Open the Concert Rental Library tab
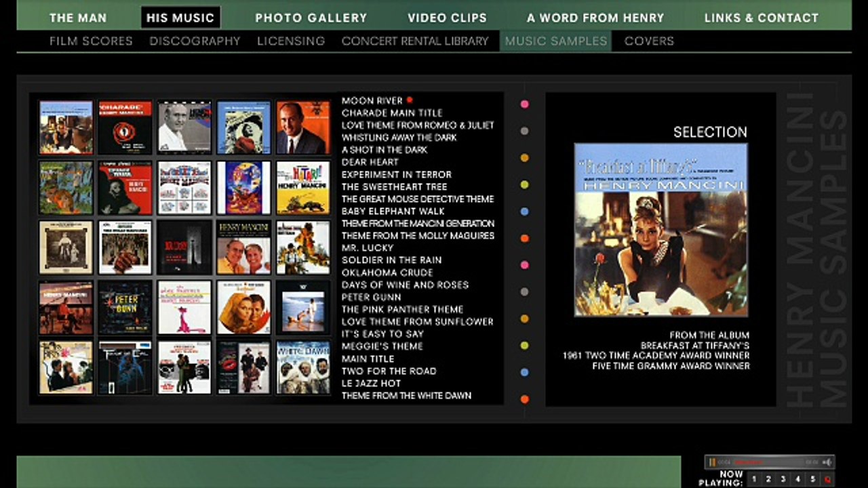The image size is (868, 488). tap(415, 41)
